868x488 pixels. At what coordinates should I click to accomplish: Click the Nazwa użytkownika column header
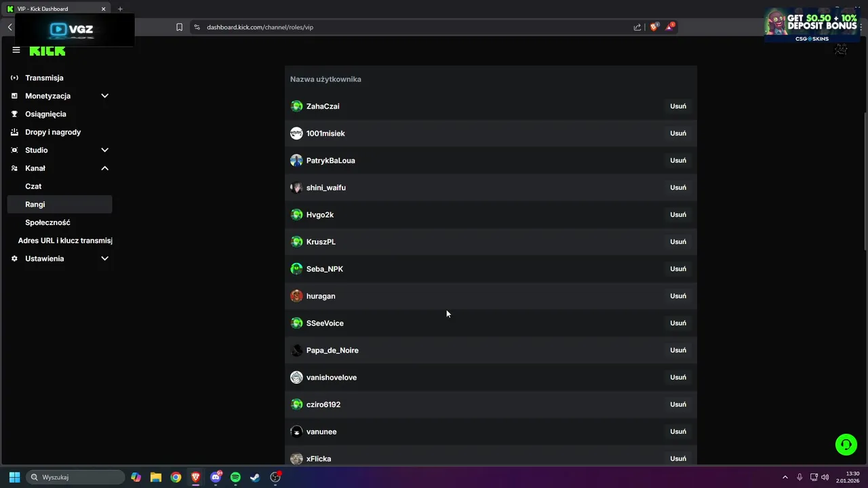(x=325, y=79)
